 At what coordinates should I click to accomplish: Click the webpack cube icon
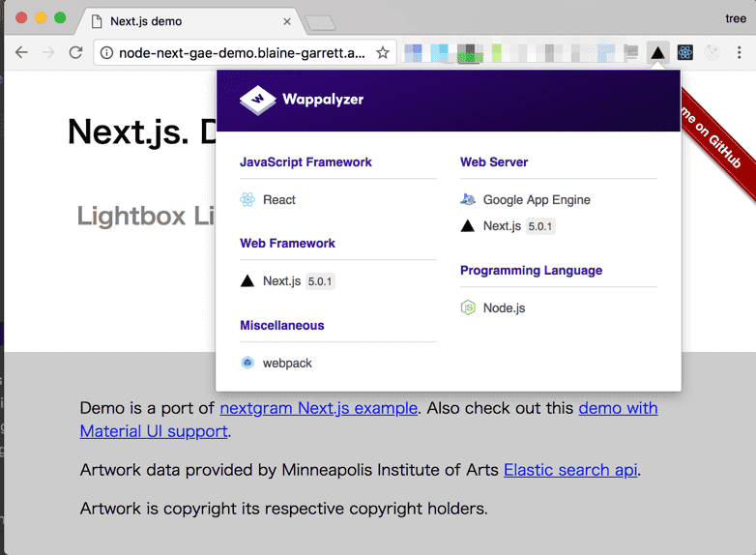pyautogui.click(x=247, y=363)
